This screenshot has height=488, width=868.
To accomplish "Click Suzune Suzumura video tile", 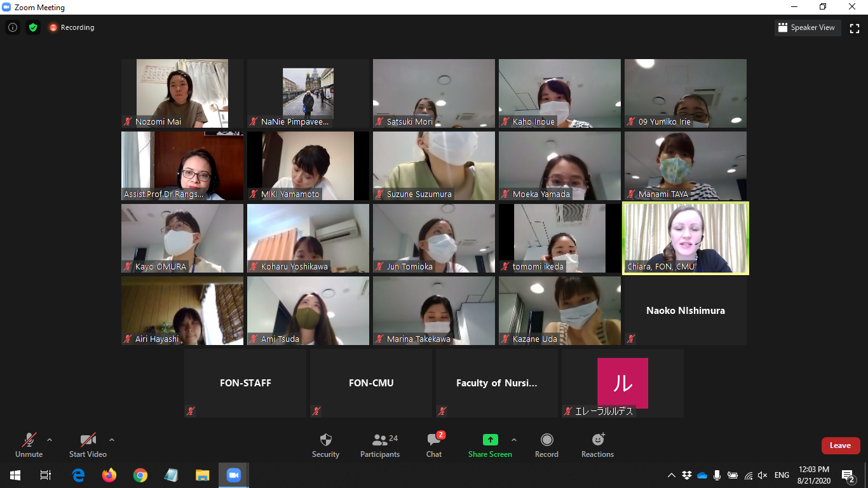I will click(434, 166).
